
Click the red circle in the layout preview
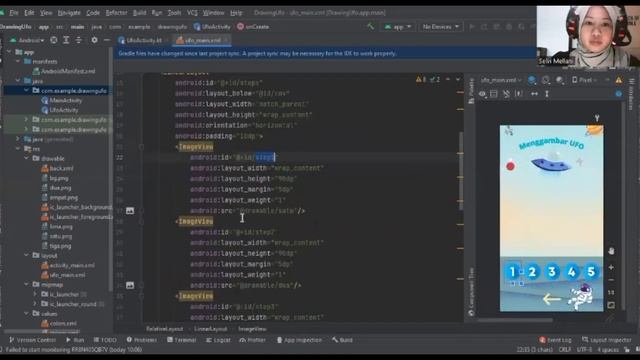pyautogui.click(x=510, y=166)
